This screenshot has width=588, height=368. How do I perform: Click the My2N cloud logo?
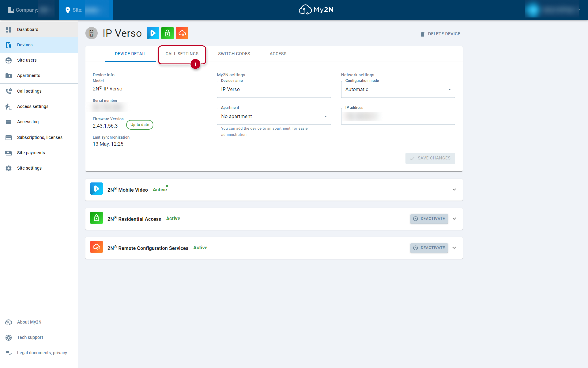coord(316,10)
